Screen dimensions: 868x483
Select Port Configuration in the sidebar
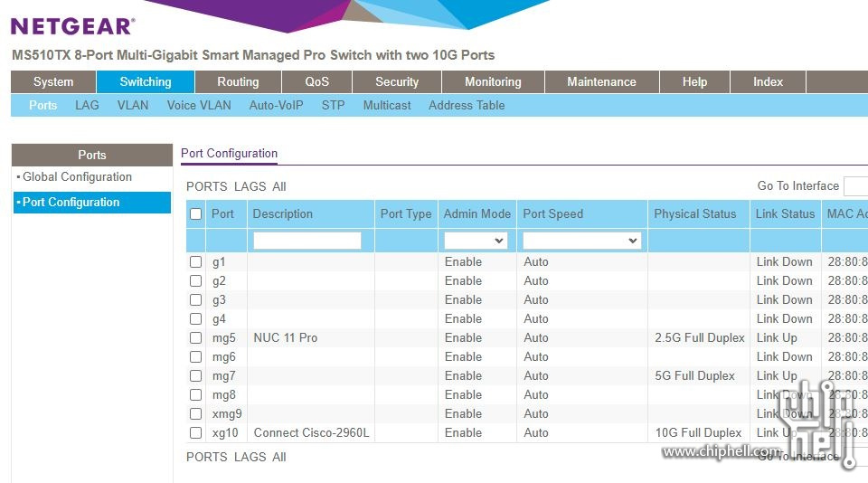(x=92, y=203)
